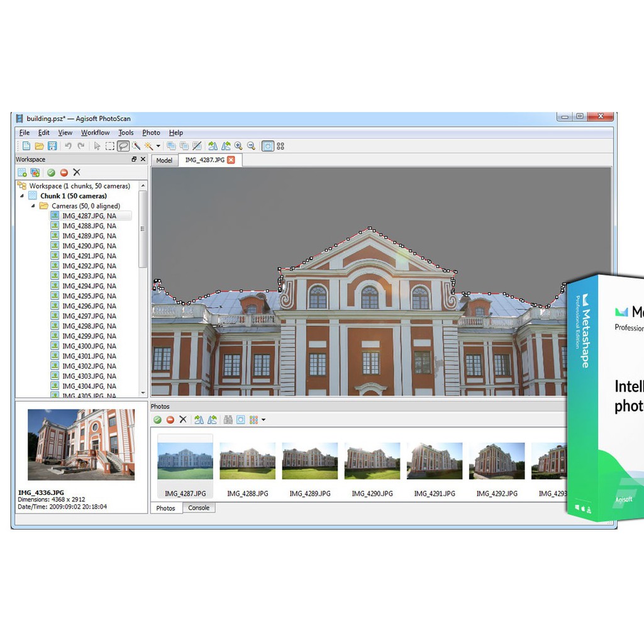Click the Zoom In magnifier icon
The image size is (644, 644).
pyautogui.click(x=238, y=146)
